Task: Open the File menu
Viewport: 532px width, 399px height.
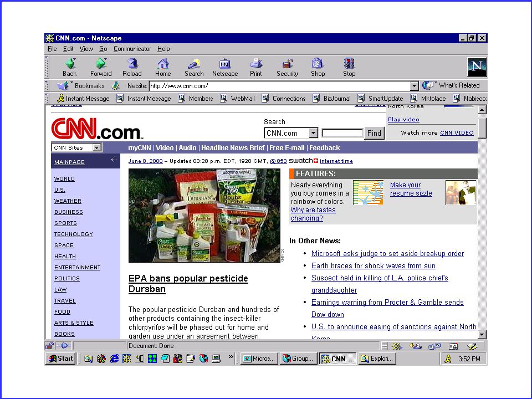Action: 52,49
